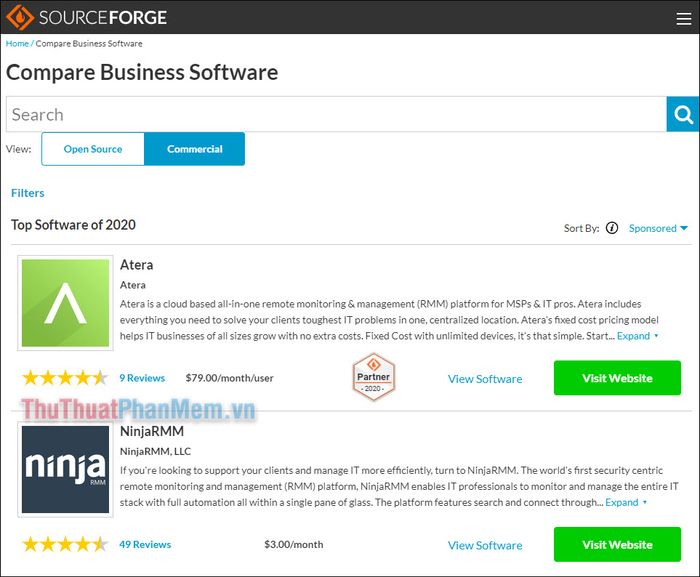Viewport: 700px width, 577px height.
Task: Click Compare Business Software breadcrumb
Action: 89,43
